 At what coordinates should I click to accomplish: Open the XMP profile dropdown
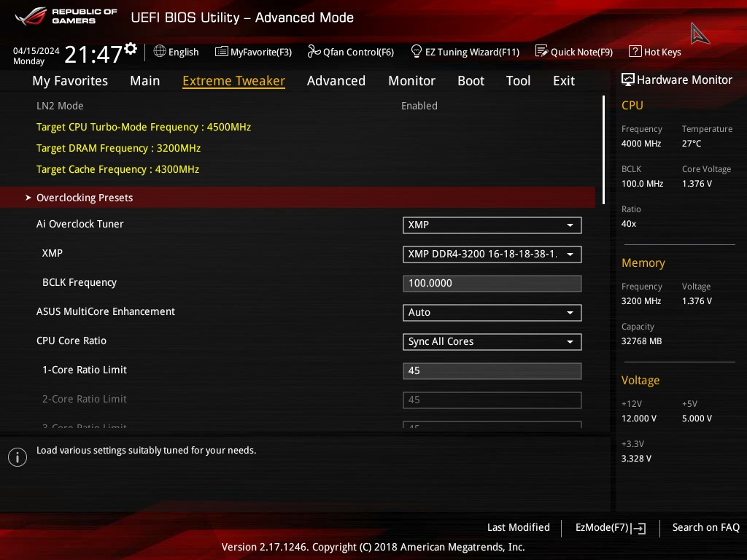click(492, 254)
